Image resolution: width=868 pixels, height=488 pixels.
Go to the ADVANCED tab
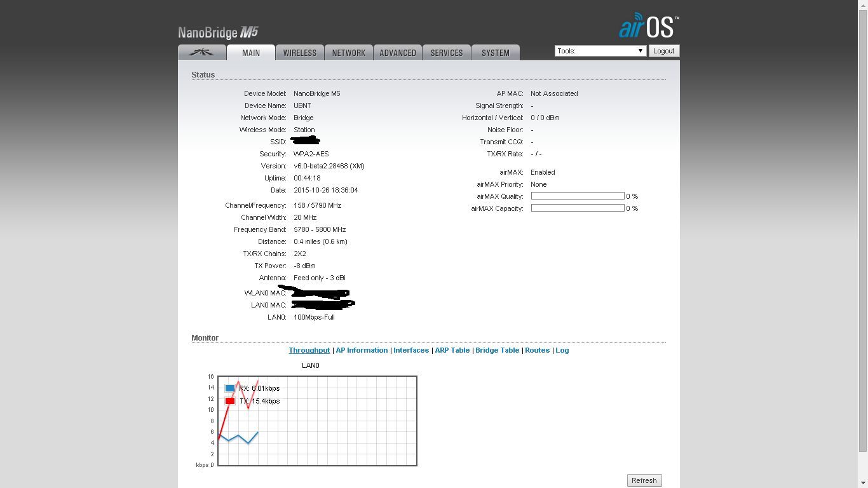(x=398, y=53)
